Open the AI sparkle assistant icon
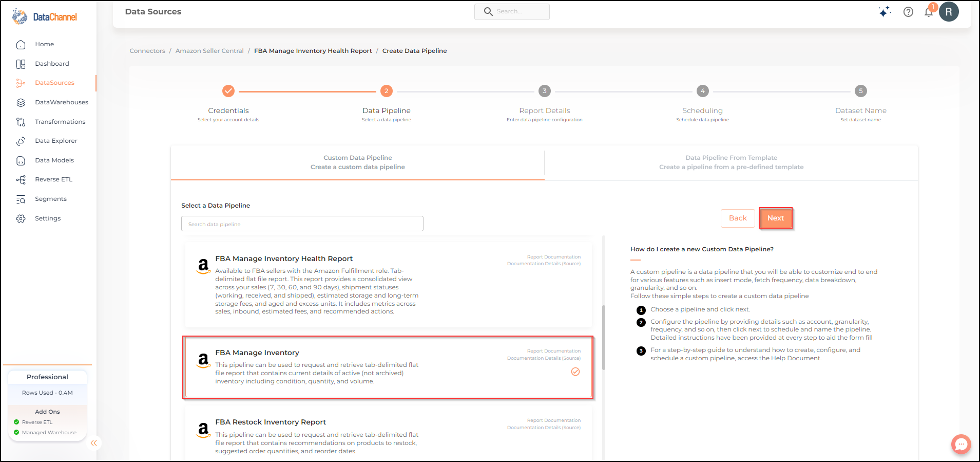Image resolution: width=980 pixels, height=462 pixels. coord(885,11)
